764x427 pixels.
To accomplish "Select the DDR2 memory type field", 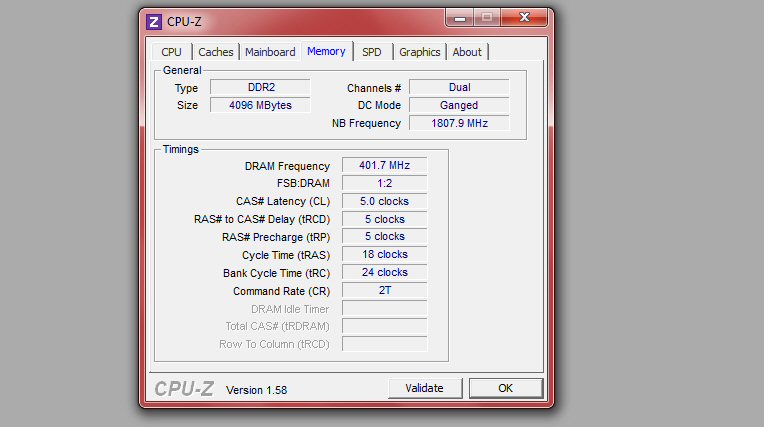I will [x=261, y=87].
